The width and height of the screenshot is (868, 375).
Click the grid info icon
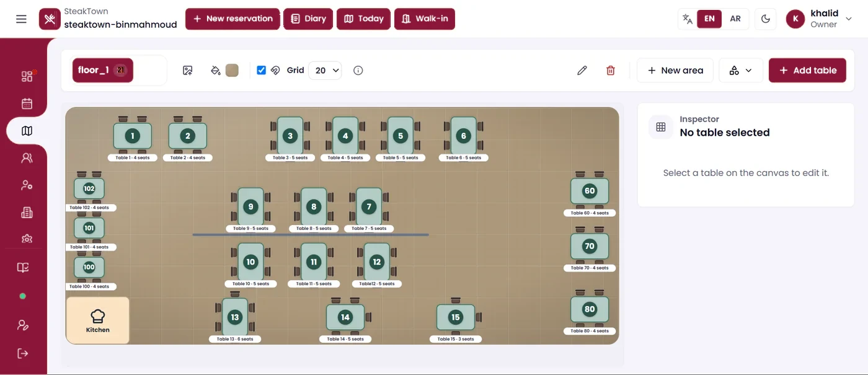point(358,71)
